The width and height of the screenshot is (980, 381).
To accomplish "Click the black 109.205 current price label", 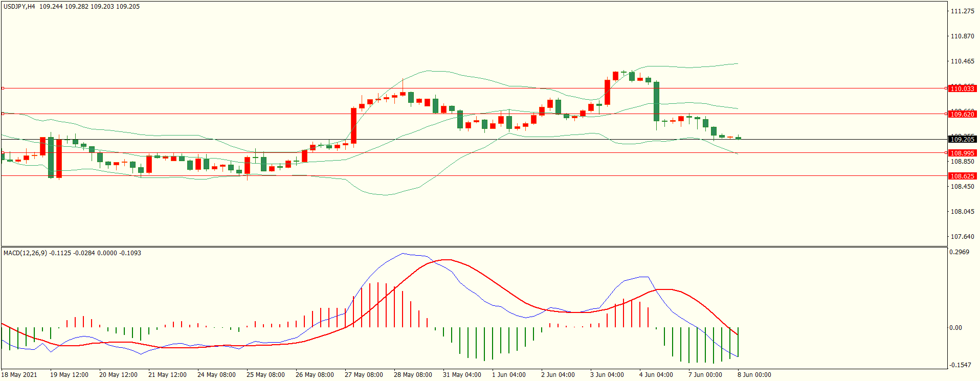I will pyautogui.click(x=962, y=139).
